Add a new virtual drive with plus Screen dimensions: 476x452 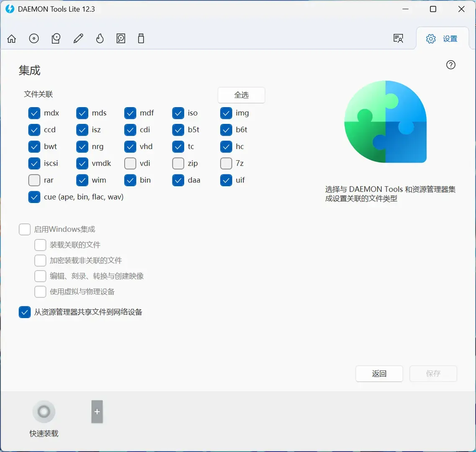[97, 412]
